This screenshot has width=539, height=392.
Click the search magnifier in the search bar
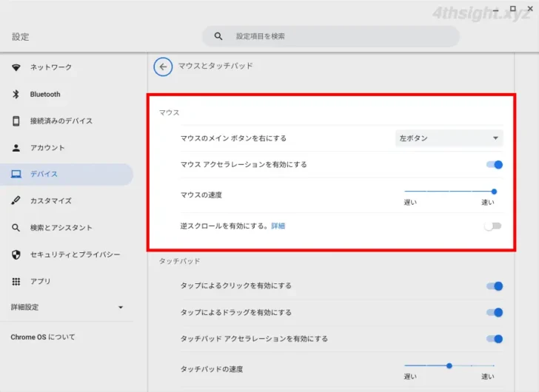click(x=218, y=36)
